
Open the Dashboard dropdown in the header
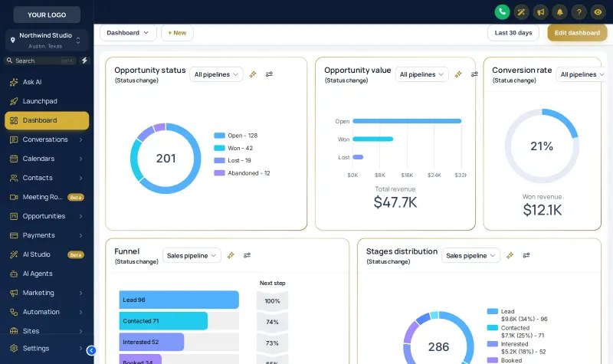(128, 33)
